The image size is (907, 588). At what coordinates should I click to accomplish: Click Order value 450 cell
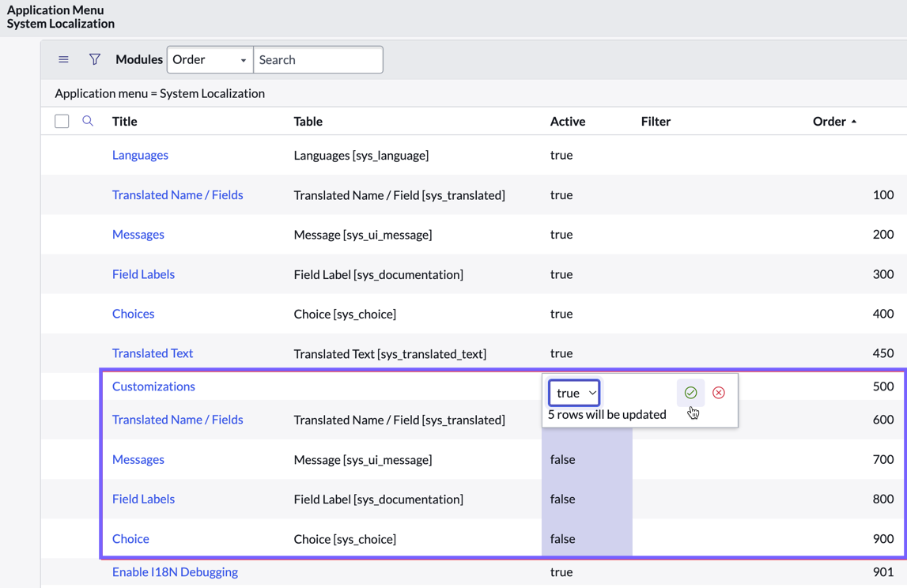(882, 353)
